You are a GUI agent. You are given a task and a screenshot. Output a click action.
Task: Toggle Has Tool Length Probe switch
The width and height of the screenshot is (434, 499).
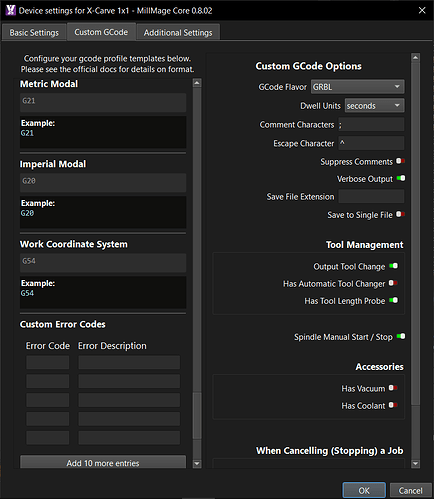tap(393, 300)
